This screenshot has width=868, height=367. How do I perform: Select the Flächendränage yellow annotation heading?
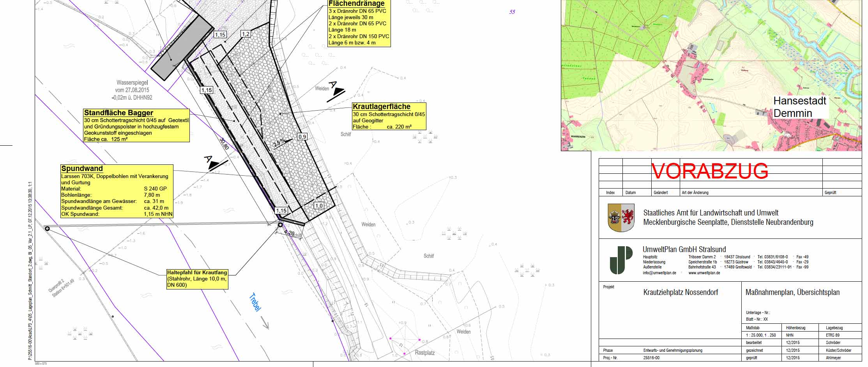[357, 4]
